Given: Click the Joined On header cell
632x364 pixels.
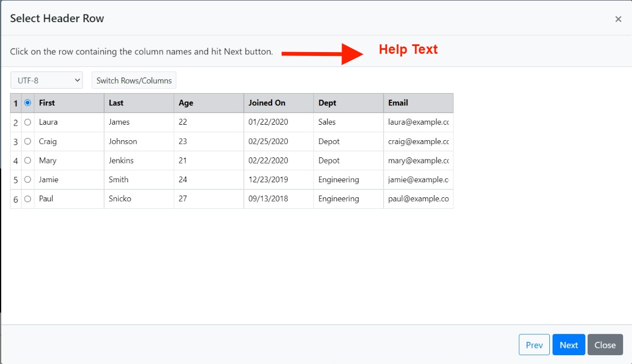Looking at the screenshot, I should tap(278, 103).
